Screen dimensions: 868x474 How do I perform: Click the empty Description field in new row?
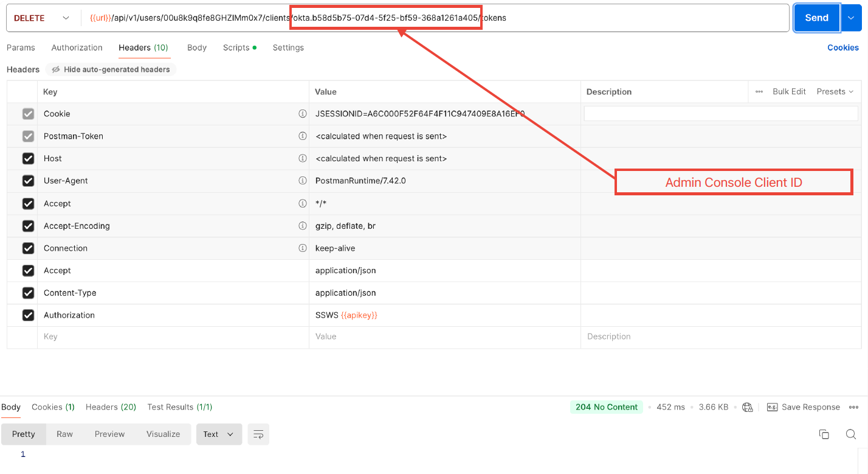(721, 336)
